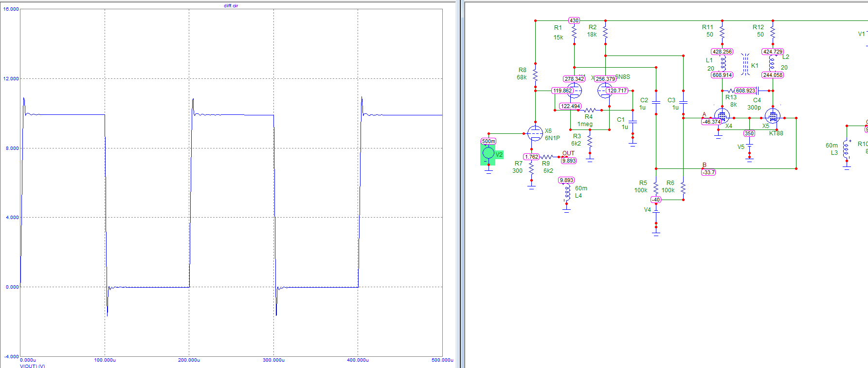Click the 244.058 node voltage tag
The width and height of the screenshot is (868, 368).
point(773,75)
